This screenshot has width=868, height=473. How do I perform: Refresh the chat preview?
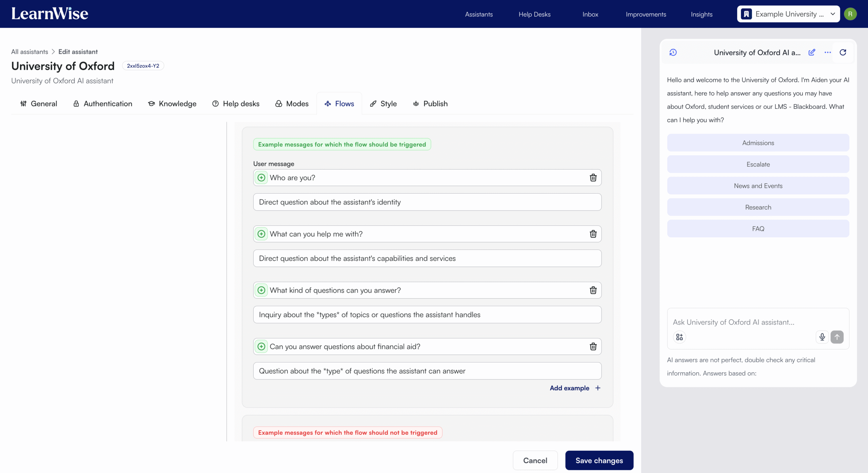point(843,52)
